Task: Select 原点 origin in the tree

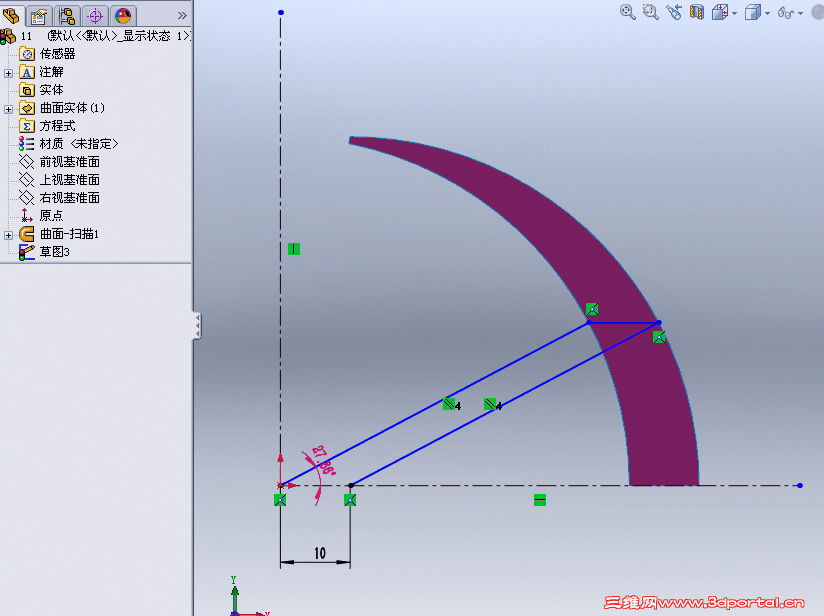Action: [x=51, y=215]
